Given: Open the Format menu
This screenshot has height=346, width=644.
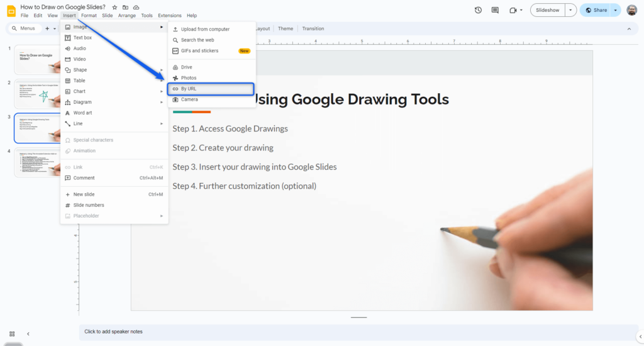Looking at the screenshot, I should click(89, 15).
